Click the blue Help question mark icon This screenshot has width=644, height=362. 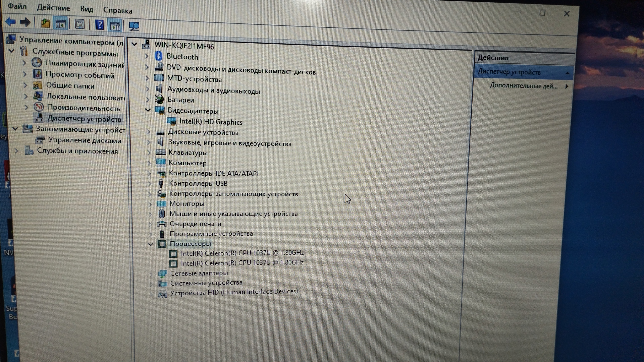(99, 25)
